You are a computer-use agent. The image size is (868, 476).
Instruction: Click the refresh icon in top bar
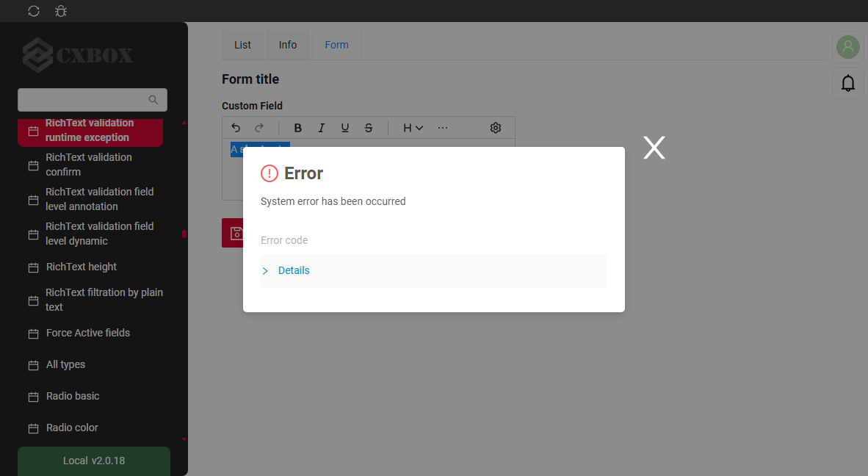tap(34, 11)
